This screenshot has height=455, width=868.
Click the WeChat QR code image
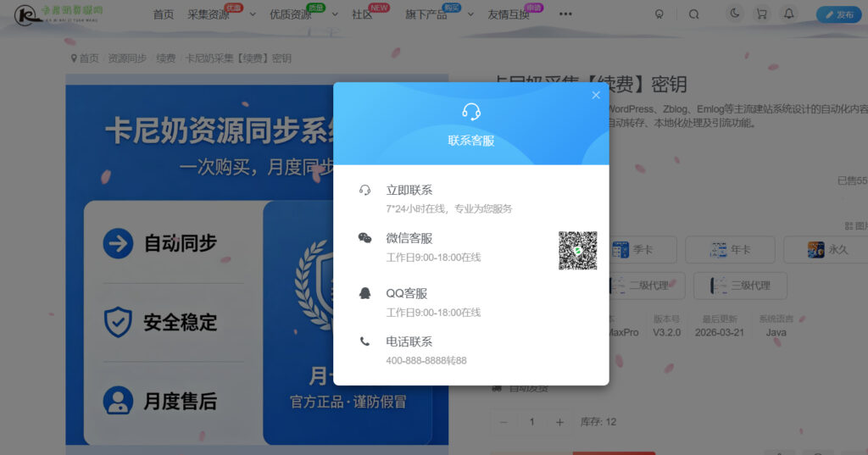tap(577, 250)
